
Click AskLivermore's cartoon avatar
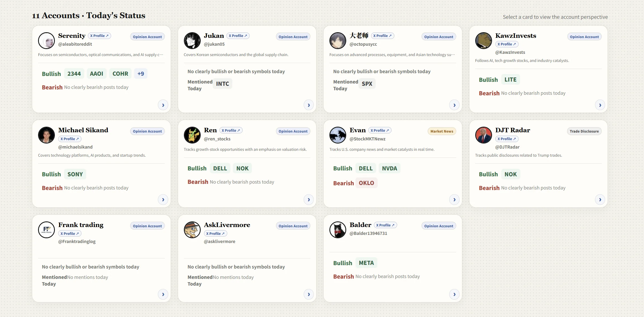[192, 230]
